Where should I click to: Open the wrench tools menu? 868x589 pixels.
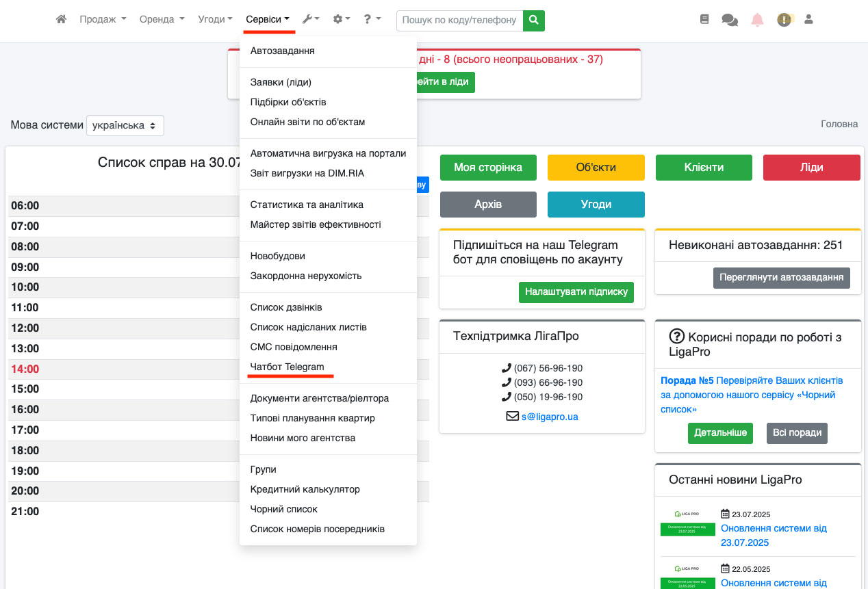coord(311,20)
